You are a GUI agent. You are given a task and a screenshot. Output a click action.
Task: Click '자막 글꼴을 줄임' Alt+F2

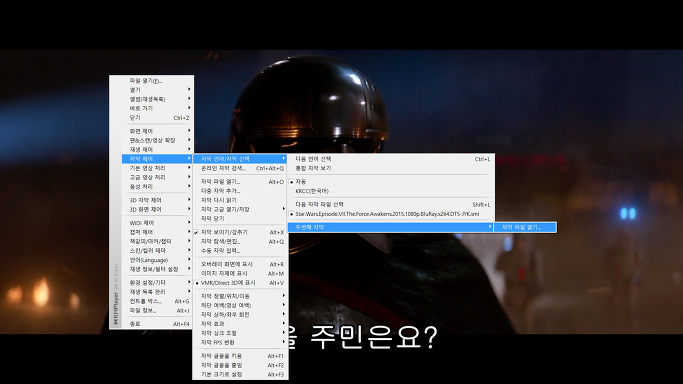[240, 365]
